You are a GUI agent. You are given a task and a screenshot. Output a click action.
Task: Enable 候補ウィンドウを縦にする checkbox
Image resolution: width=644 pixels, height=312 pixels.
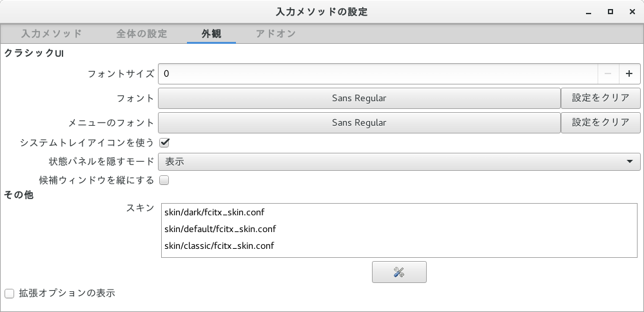point(164,180)
